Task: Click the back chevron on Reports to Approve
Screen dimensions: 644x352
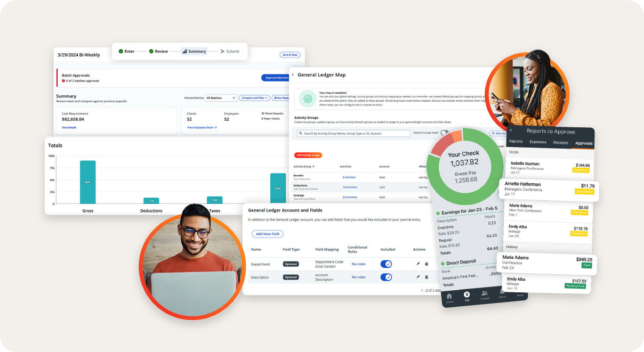Action: 510,130
